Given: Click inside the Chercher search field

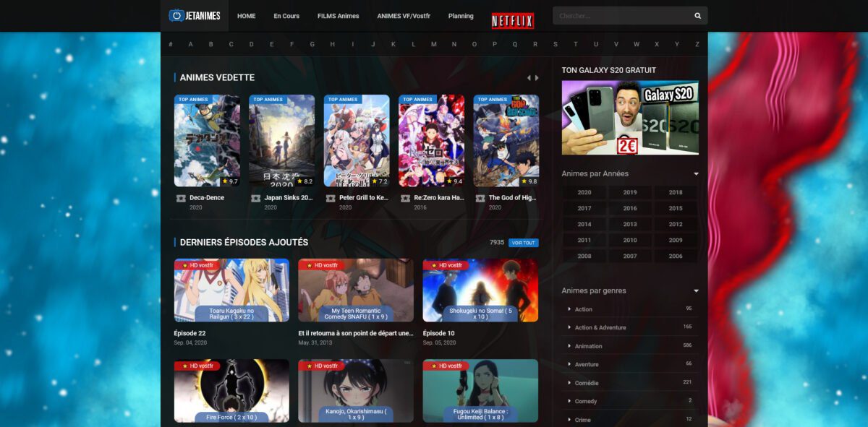Looking at the screenshot, I should click(622, 15).
